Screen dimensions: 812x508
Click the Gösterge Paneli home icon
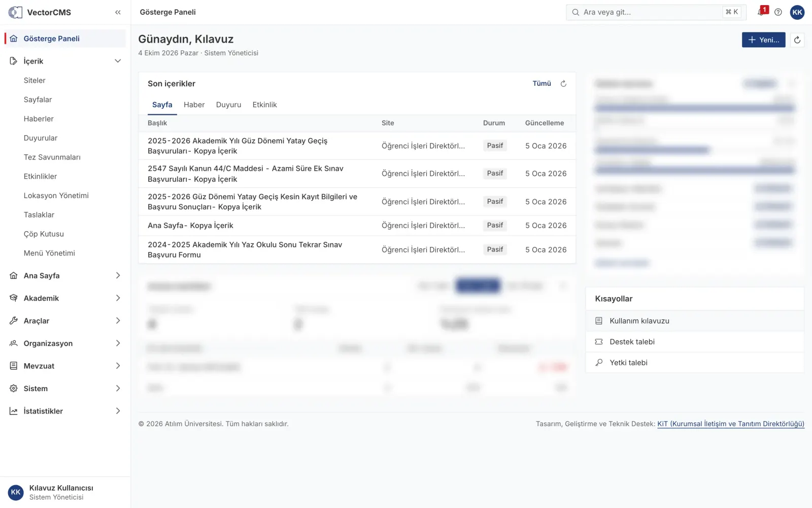click(x=14, y=39)
